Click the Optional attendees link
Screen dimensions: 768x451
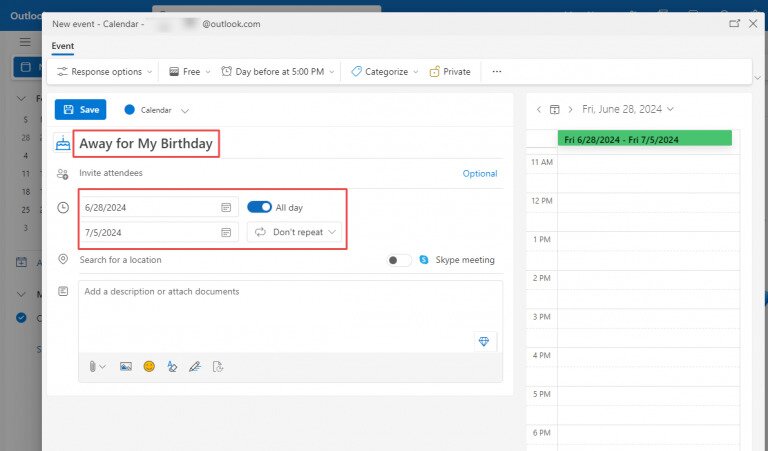coord(479,173)
